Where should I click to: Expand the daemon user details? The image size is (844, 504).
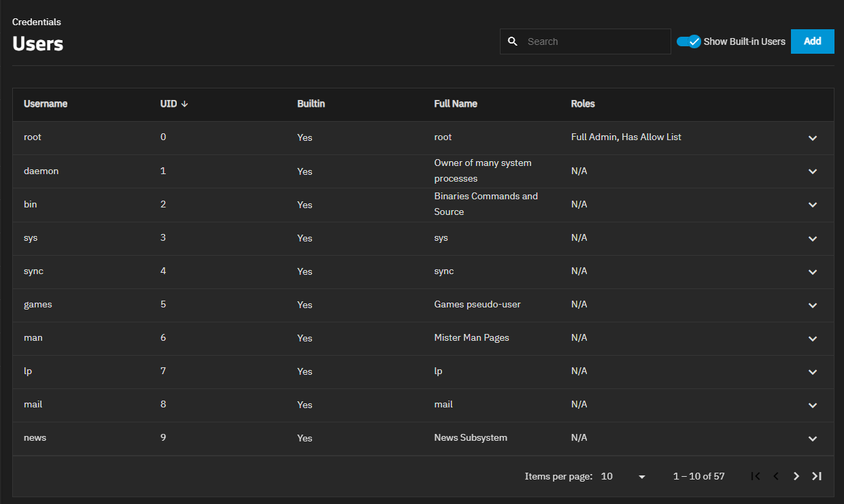pos(812,171)
